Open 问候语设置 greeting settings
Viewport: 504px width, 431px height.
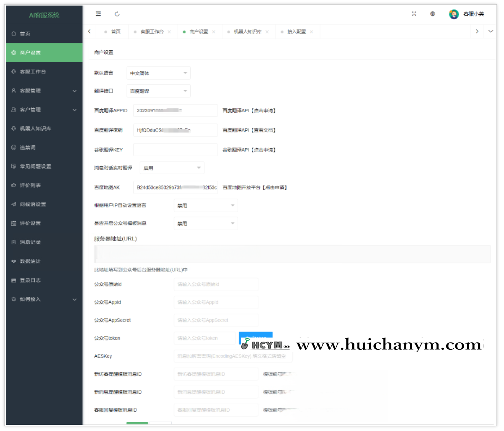(x=33, y=204)
